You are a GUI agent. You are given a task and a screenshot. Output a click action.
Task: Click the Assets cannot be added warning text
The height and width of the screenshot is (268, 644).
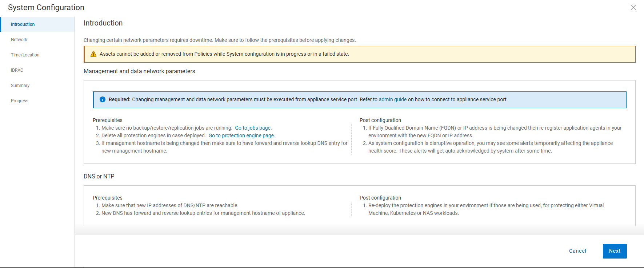point(224,54)
